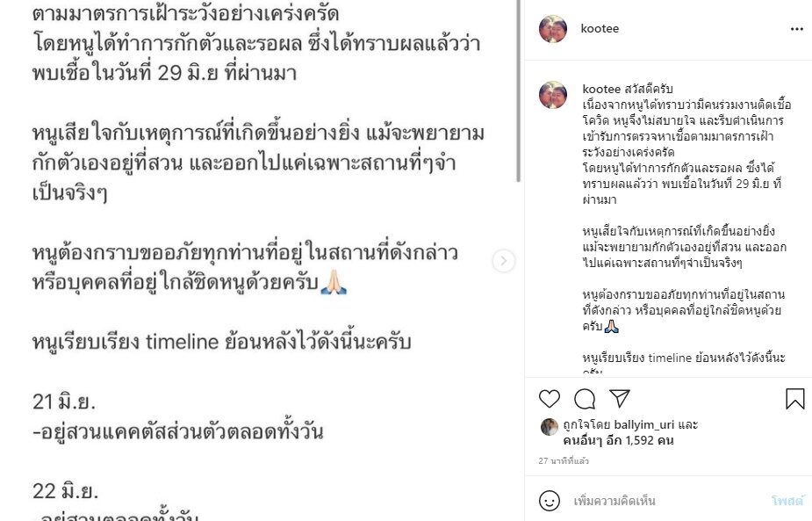Open kootee username in caption
Screen dimensions: 812x521
click(x=601, y=89)
